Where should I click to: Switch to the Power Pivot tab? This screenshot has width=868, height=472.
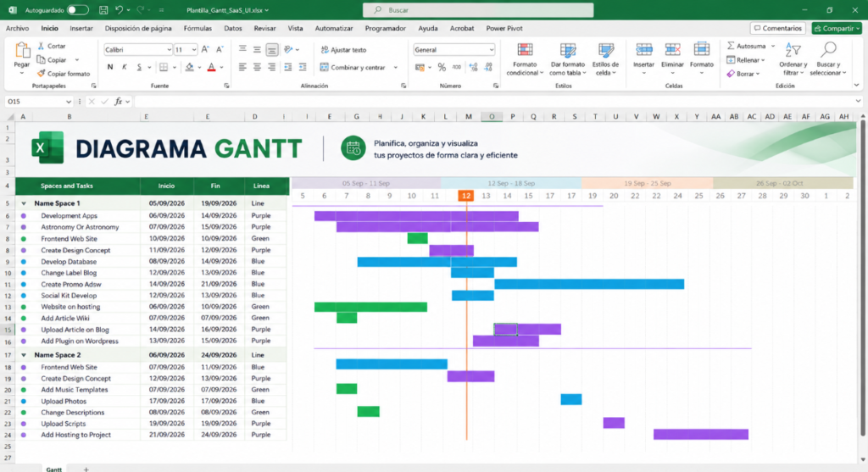504,28
